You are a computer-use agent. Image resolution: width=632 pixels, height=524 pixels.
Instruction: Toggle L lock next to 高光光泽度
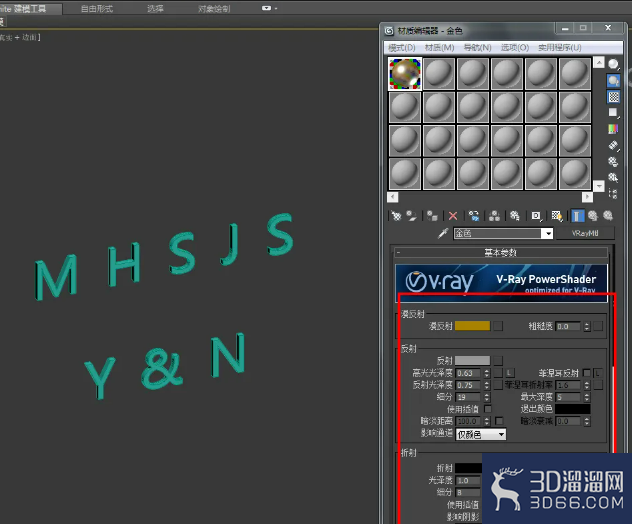(510, 373)
